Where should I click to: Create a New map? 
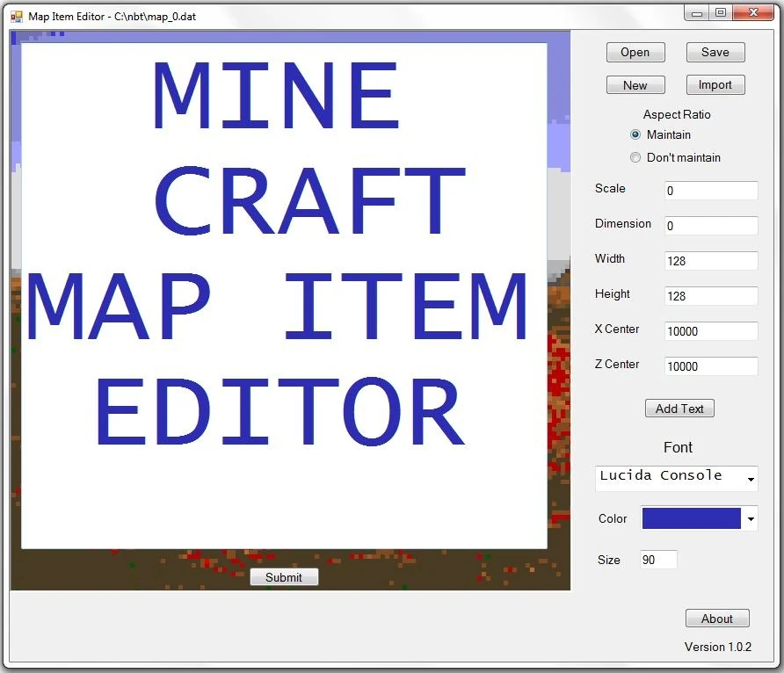635,84
